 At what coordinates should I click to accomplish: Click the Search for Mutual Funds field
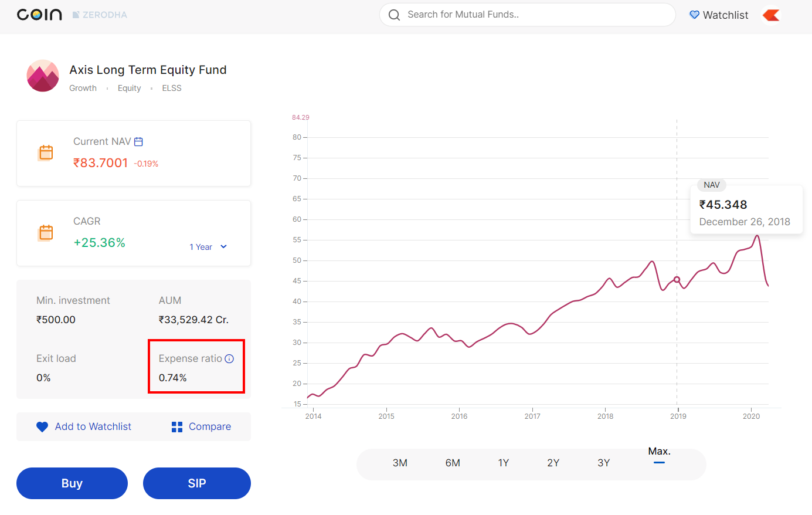528,15
